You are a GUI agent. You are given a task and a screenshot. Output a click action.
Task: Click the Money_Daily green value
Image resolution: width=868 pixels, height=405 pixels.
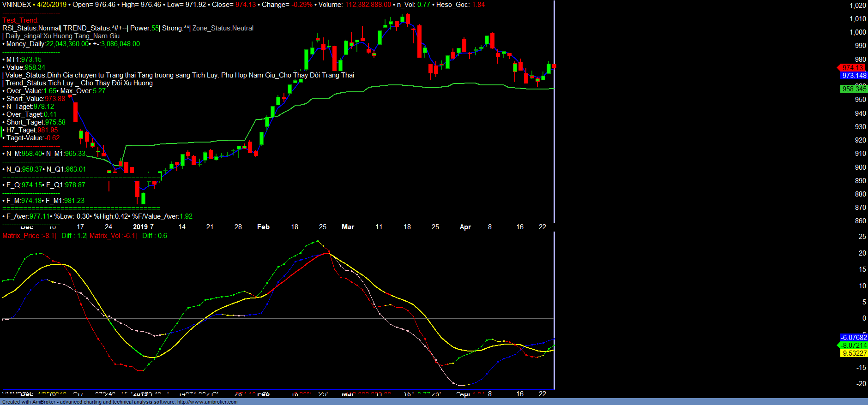coord(67,44)
